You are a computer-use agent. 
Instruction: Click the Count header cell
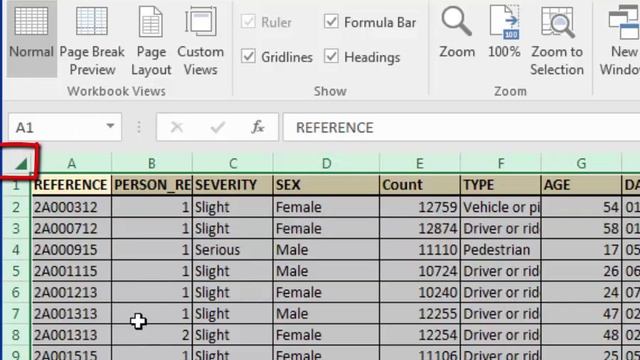[x=420, y=185]
